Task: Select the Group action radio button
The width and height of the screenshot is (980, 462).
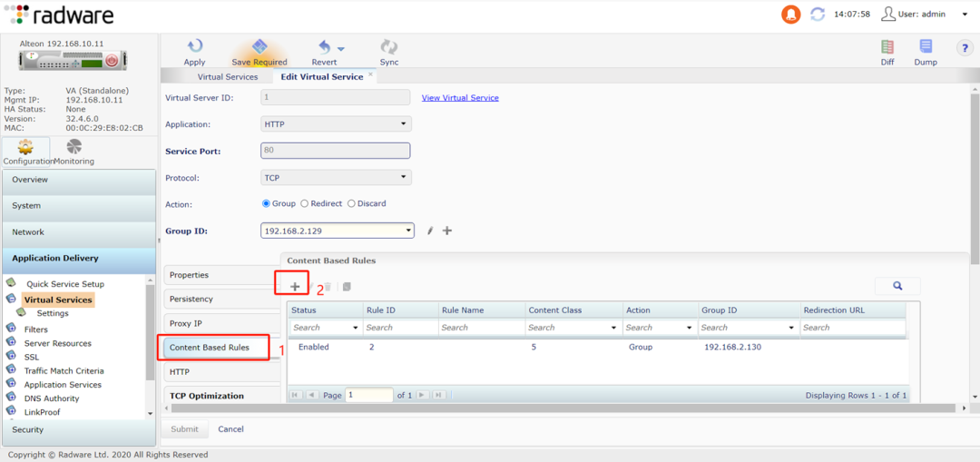Action: click(x=266, y=204)
